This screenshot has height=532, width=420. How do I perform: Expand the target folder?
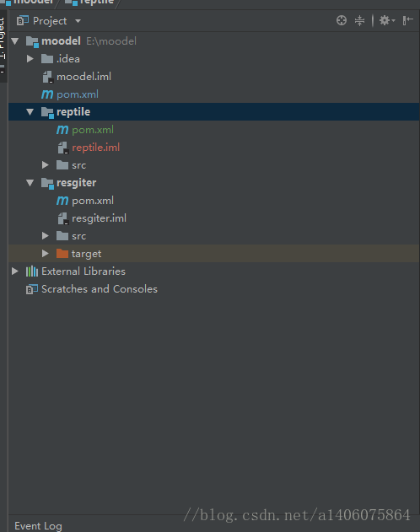[46, 254]
